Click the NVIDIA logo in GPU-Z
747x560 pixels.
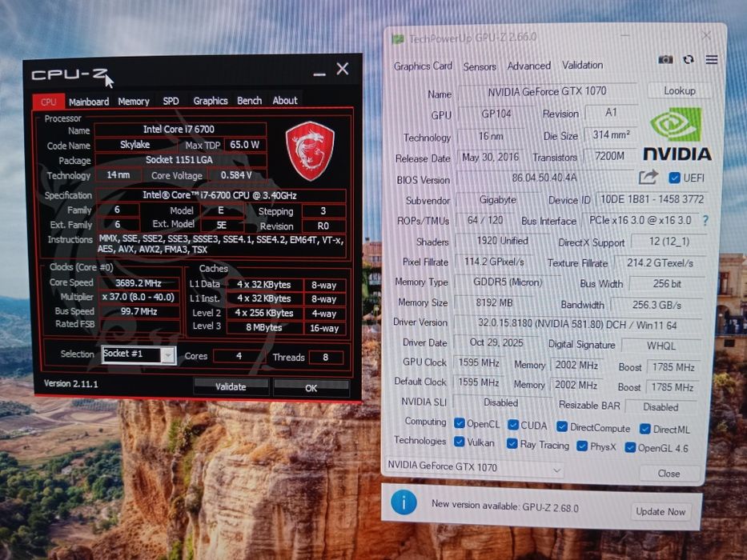point(677,134)
